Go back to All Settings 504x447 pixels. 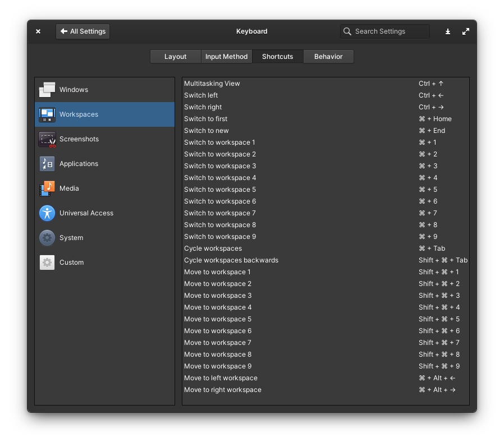[83, 31]
